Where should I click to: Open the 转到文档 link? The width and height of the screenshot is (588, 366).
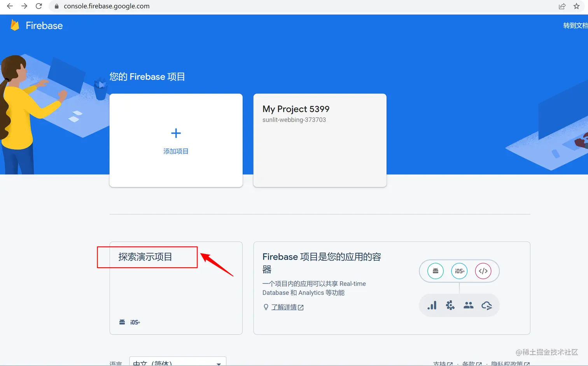[576, 26]
